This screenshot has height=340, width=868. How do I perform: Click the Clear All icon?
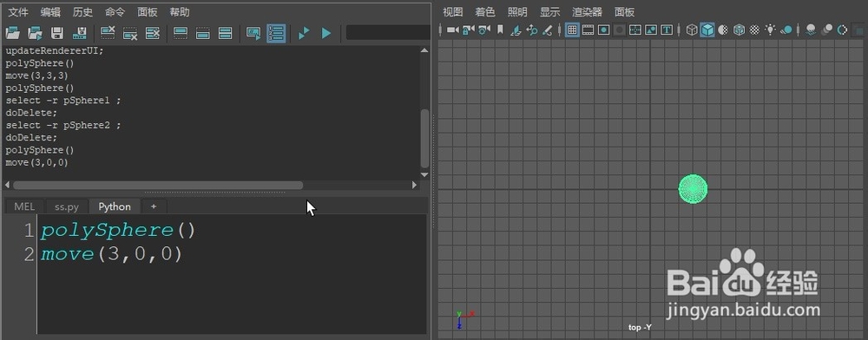pos(152,33)
